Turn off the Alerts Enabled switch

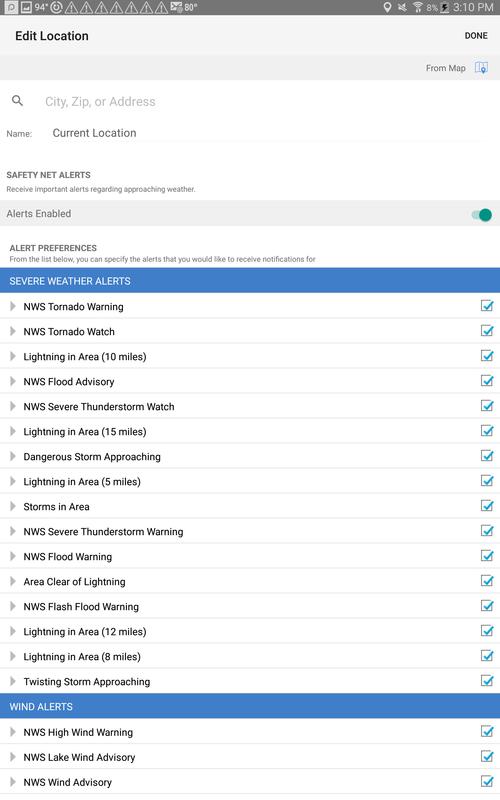point(482,215)
